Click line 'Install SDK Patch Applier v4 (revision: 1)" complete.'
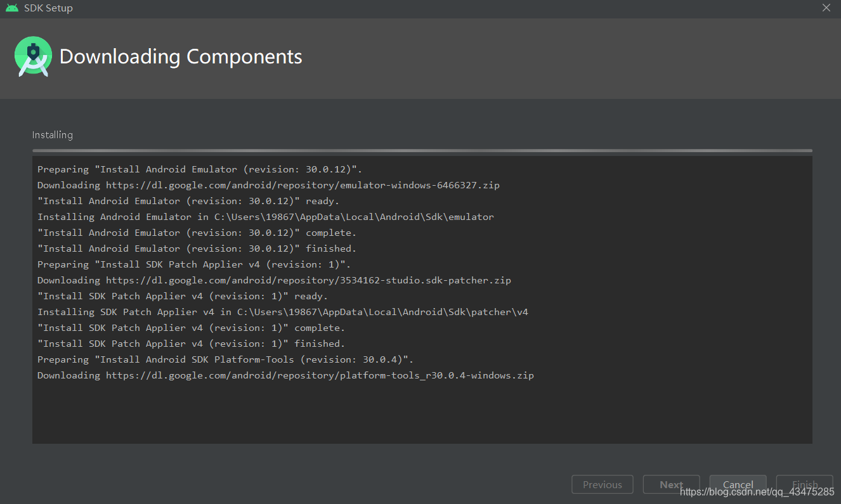This screenshot has height=504, width=841. click(x=192, y=328)
